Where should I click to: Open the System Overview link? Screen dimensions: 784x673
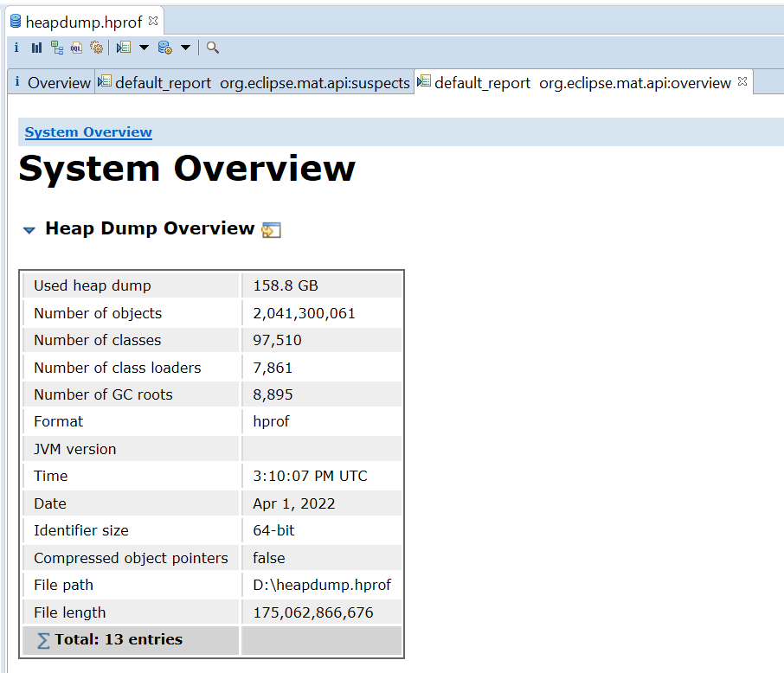coord(87,131)
